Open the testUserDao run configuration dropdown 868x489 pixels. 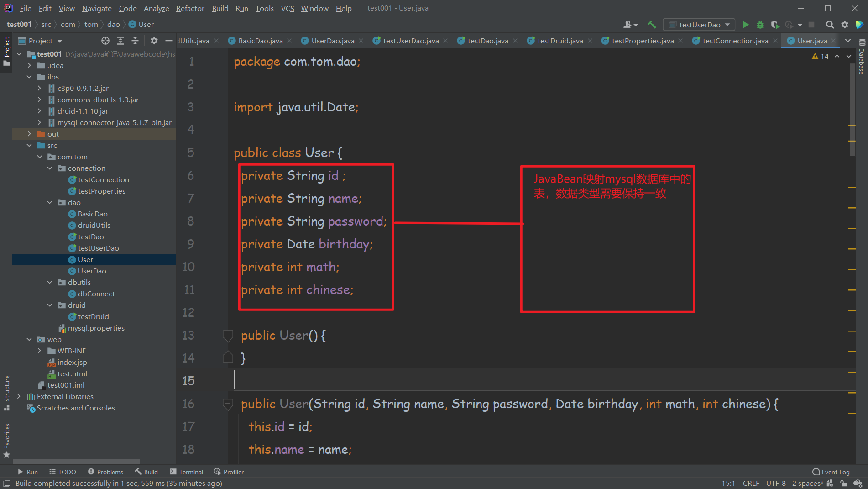click(699, 25)
